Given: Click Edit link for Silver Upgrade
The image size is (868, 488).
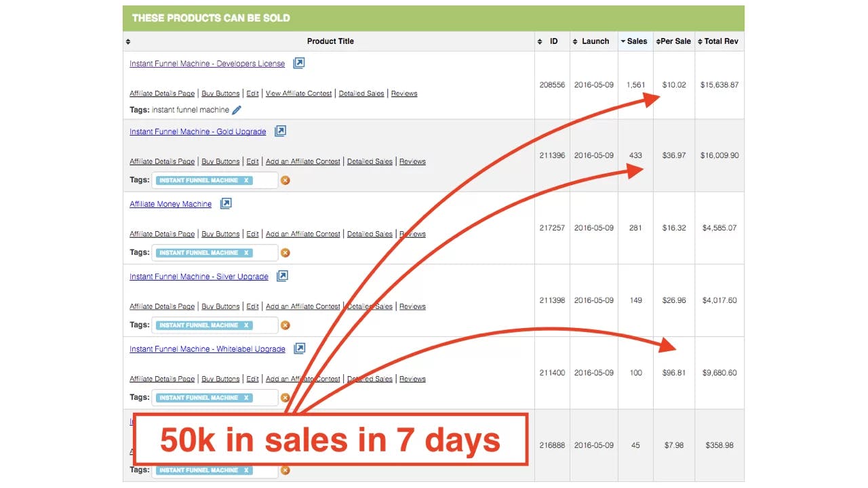Looking at the screenshot, I should 252,306.
